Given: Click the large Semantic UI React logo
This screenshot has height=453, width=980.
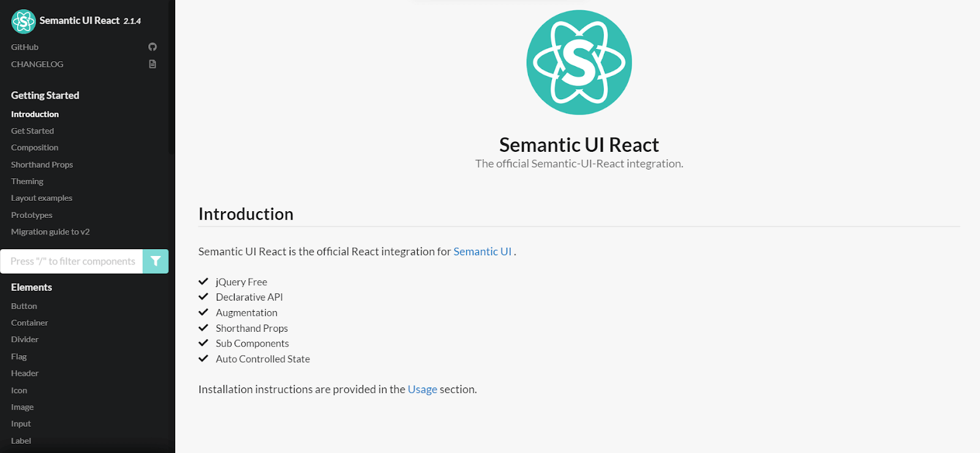Looking at the screenshot, I should pyautogui.click(x=578, y=62).
